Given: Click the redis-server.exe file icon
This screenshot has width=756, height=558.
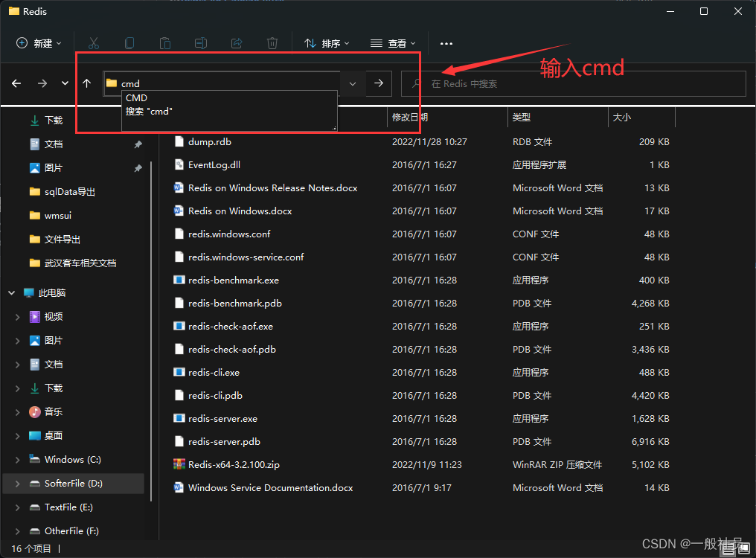Looking at the screenshot, I should [x=179, y=418].
